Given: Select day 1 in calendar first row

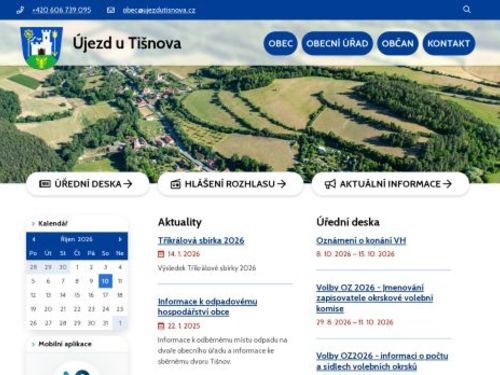Looking at the screenshot, I should 77,267.
